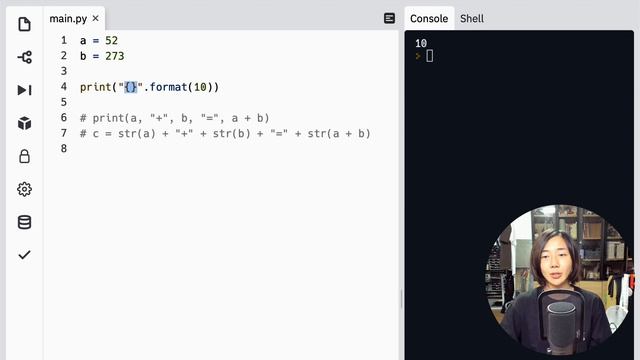Open the Database icon
The height and width of the screenshot is (360, 640).
24,222
